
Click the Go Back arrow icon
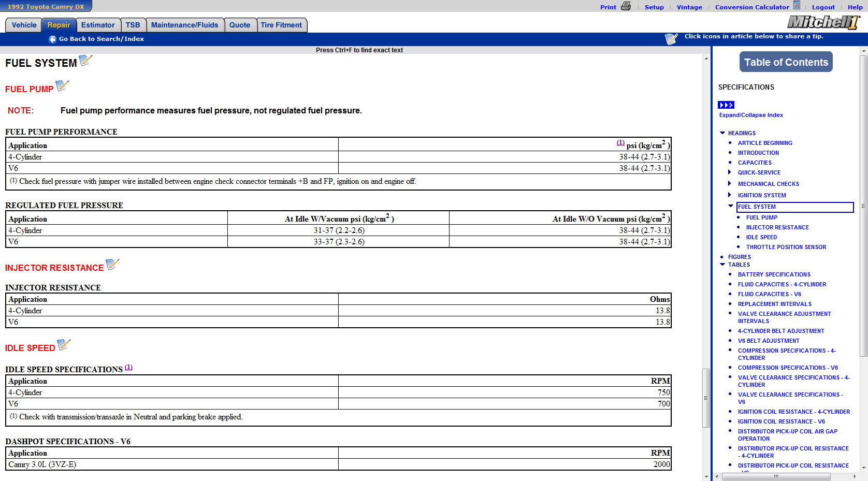(x=52, y=39)
